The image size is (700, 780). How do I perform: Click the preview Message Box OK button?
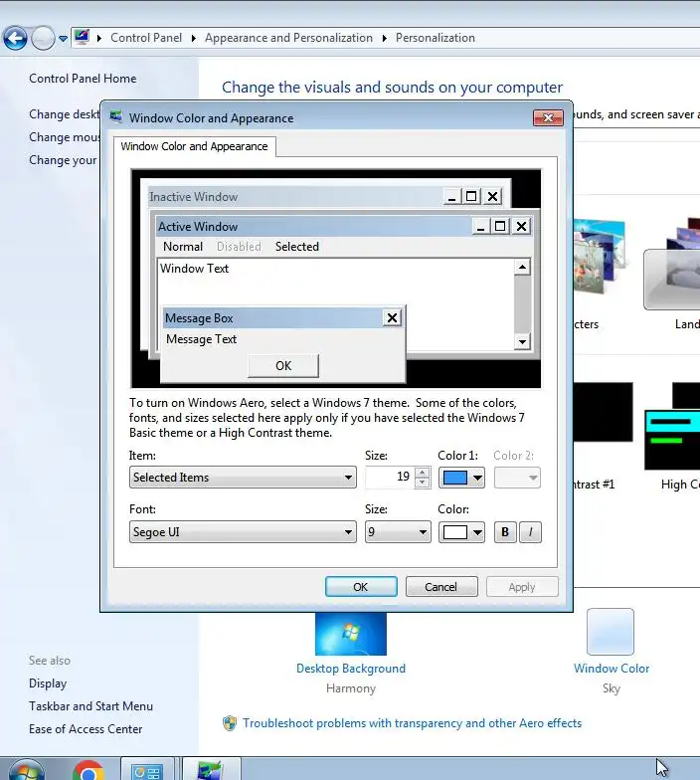pos(283,366)
